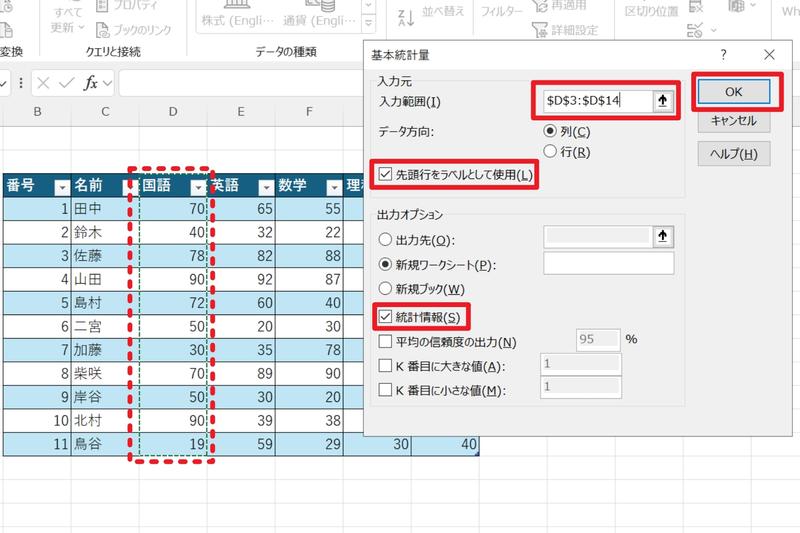Viewport: 800px width, 533px height.
Task: Click the cell with name 二宮
Action: [105, 326]
